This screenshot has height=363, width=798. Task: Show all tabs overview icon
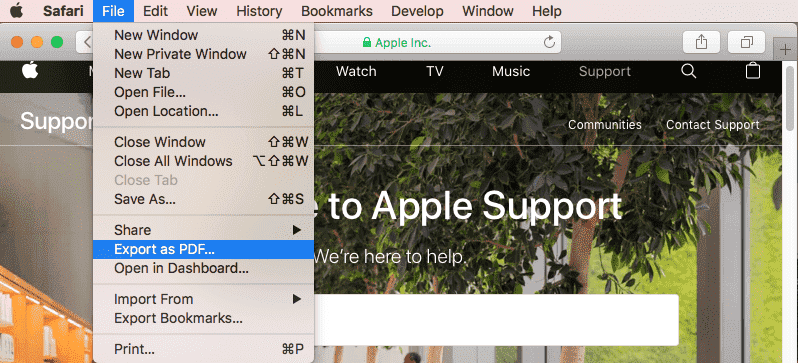pyautogui.click(x=747, y=42)
